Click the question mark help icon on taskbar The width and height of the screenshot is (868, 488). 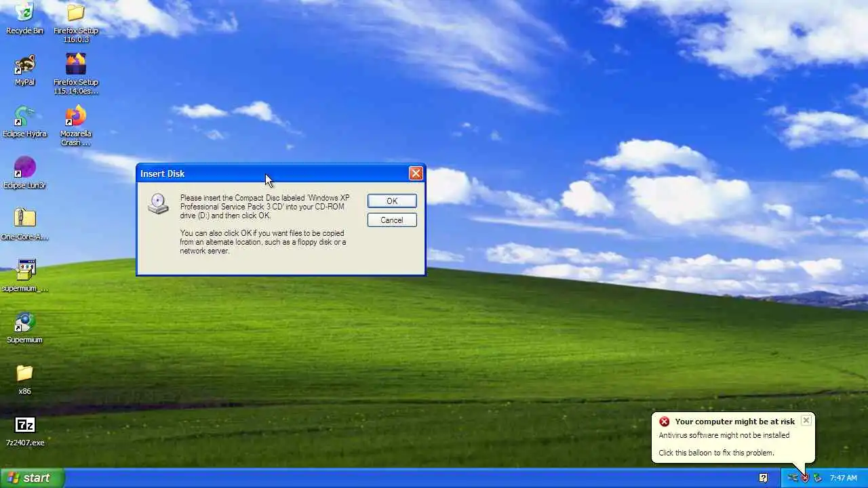coord(763,478)
